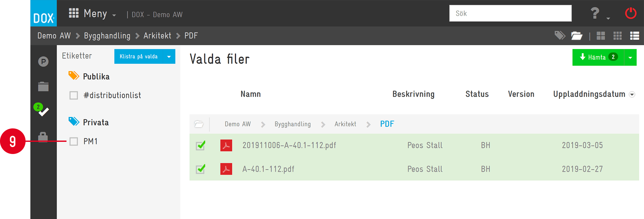Expand the Klistra på valda dropdown

pos(169,57)
